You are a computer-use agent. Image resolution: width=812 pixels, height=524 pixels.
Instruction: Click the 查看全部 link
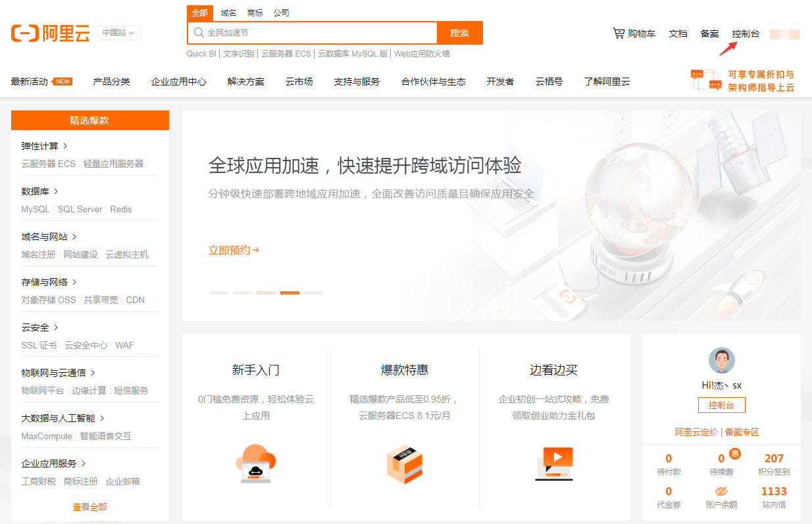(89, 507)
